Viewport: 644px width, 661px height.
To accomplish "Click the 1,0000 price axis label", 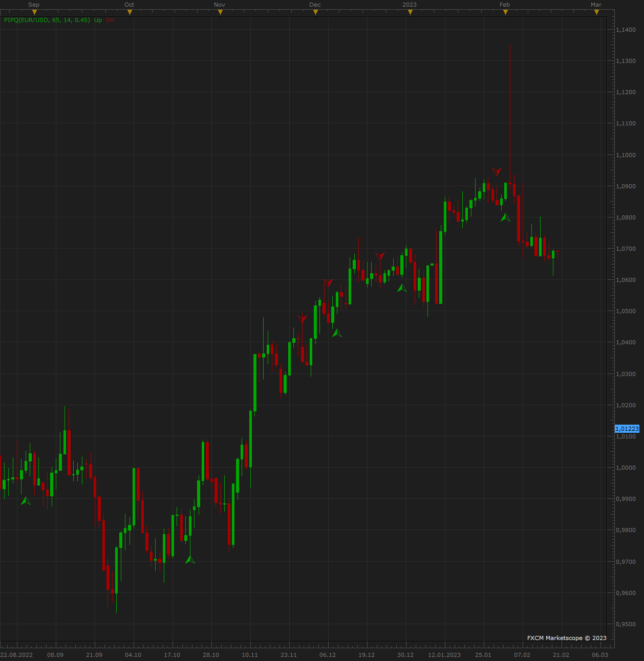I will [626, 468].
